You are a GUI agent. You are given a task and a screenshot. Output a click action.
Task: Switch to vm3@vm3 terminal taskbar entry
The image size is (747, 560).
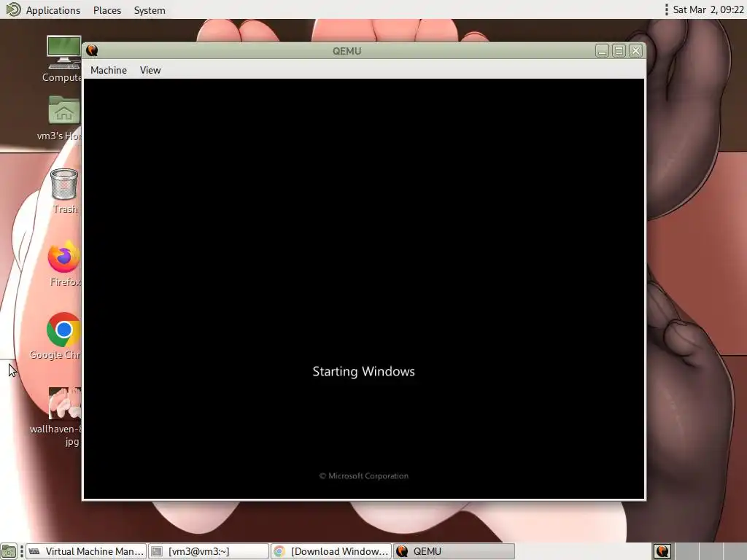[x=208, y=551]
